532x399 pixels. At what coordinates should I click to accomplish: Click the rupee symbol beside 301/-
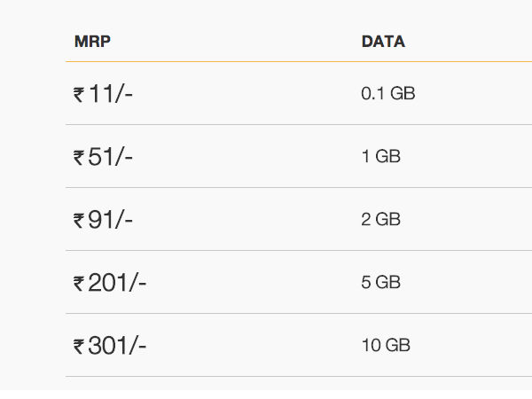pos(79,348)
